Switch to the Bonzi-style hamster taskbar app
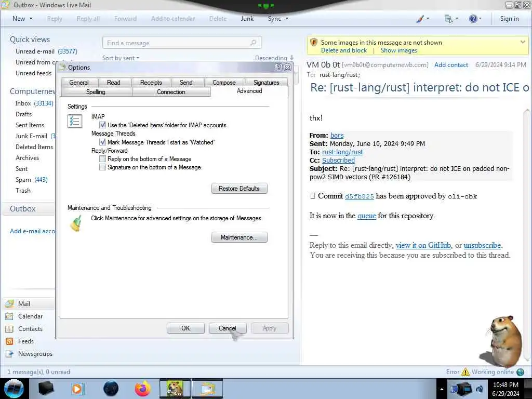The image size is (532, 399). click(x=175, y=389)
